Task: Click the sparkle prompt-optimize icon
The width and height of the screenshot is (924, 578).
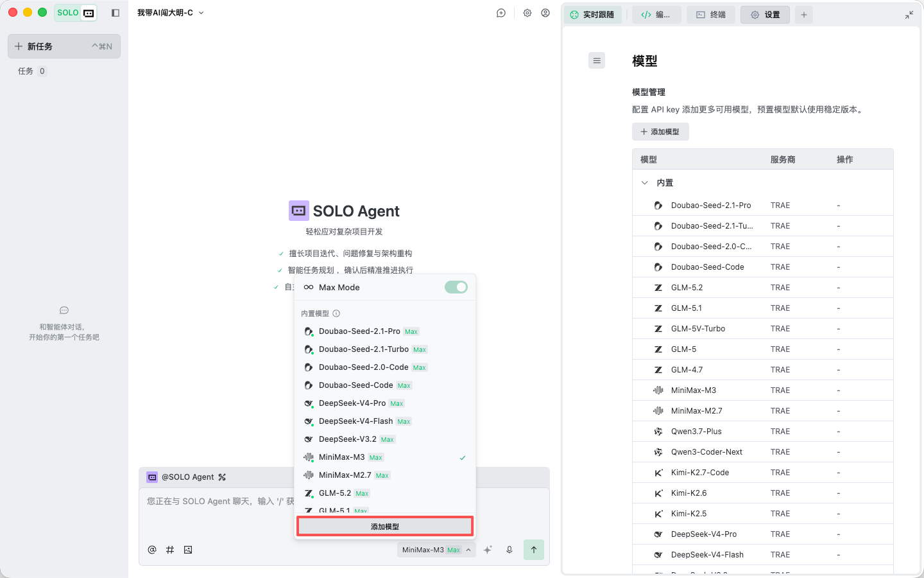Action: [x=488, y=550]
